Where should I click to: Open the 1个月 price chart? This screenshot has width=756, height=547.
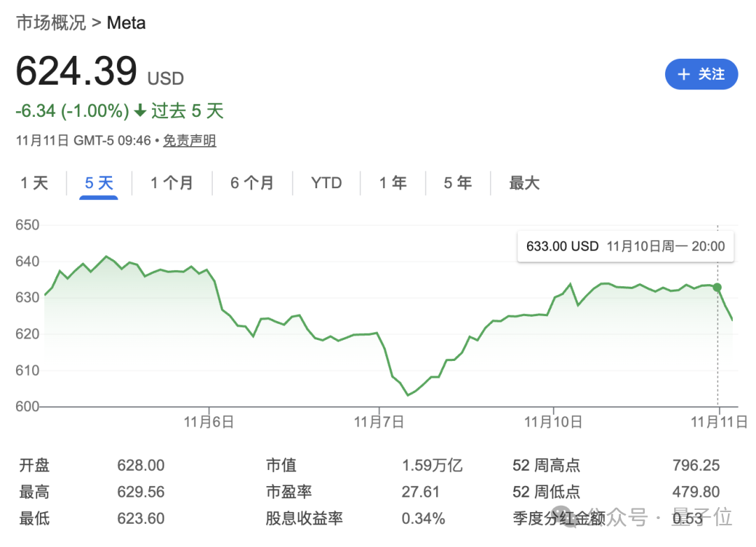click(x=171, y=183)
